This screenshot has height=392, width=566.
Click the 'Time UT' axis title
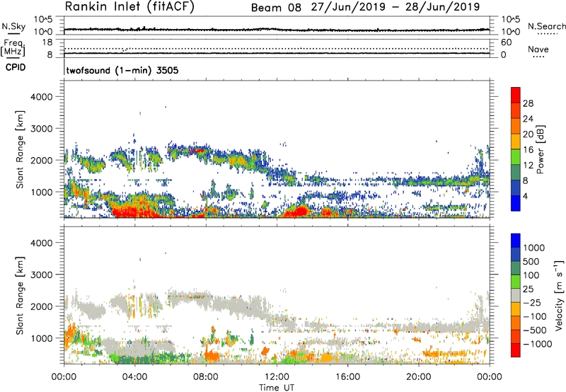coord(277,388)
